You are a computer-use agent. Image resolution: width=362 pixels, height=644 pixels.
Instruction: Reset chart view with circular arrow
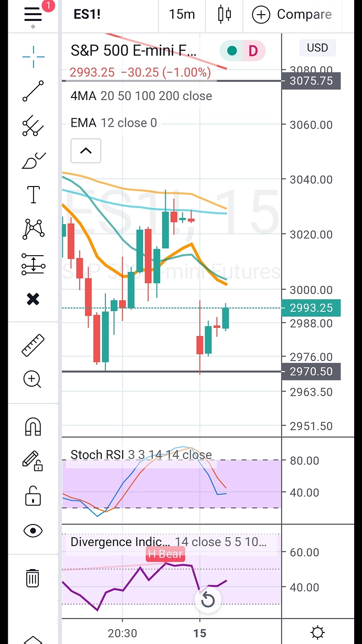tap(208, 599)
